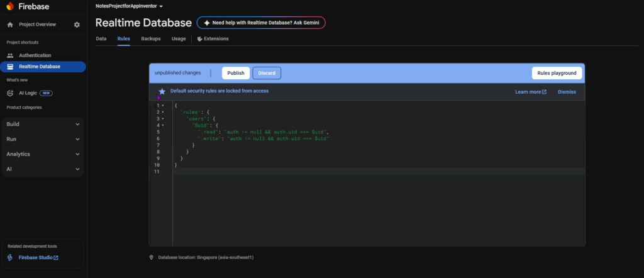Switch to the Backups tab
Image resolution: width=644 pixels, height=278 pixels.
pos(150,38)
